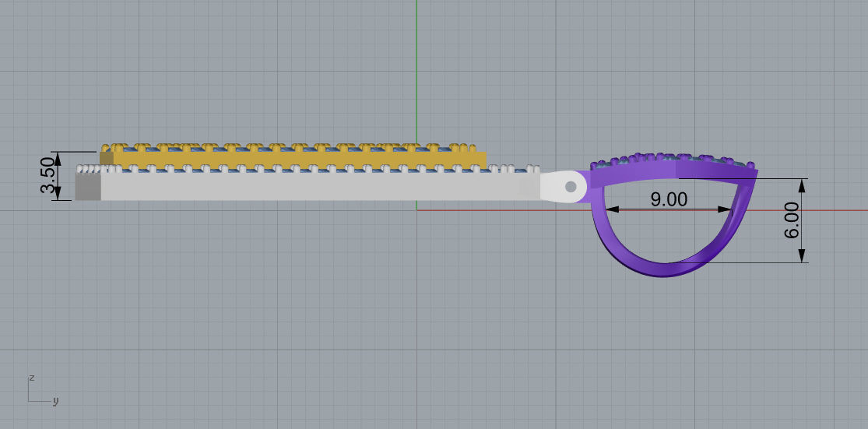Select the 6.00 dimension text
Screen dimensions: 868x429
click(x=792, y=220)
